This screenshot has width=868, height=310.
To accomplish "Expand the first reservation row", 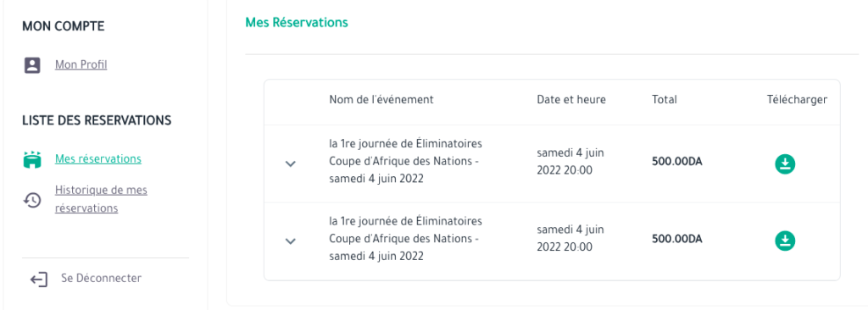I will [x=290, y=163].
